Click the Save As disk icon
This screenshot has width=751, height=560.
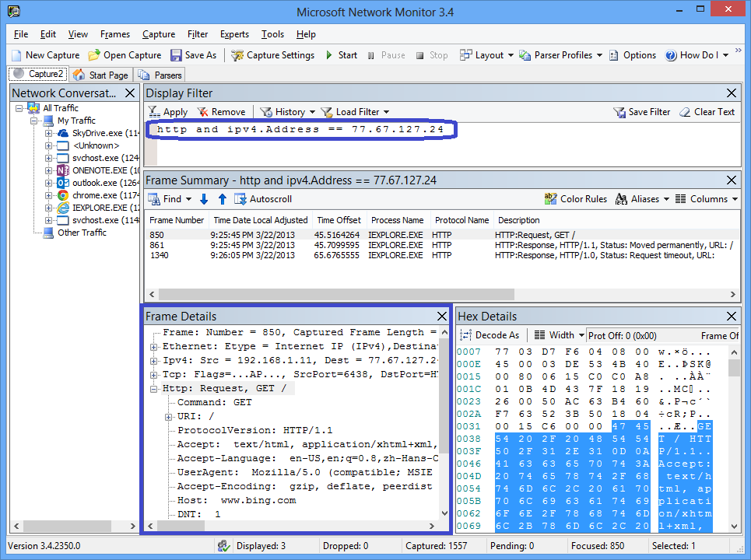(177, 55)
